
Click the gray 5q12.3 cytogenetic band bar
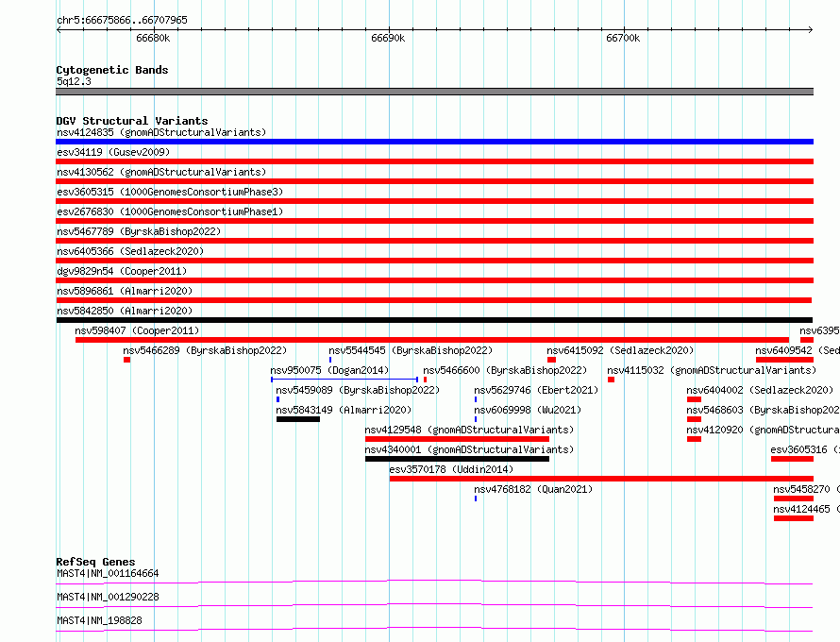[434, 92]
